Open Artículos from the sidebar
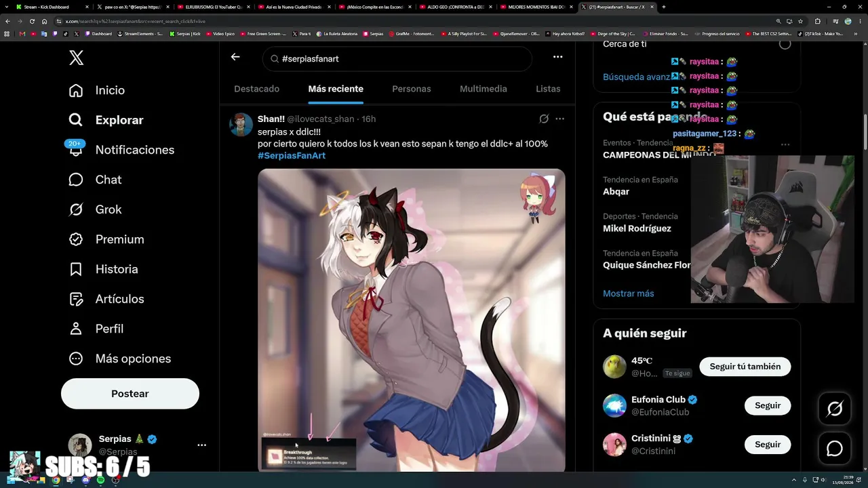This screenshot has height=488, width=868. tap(106, 299)
